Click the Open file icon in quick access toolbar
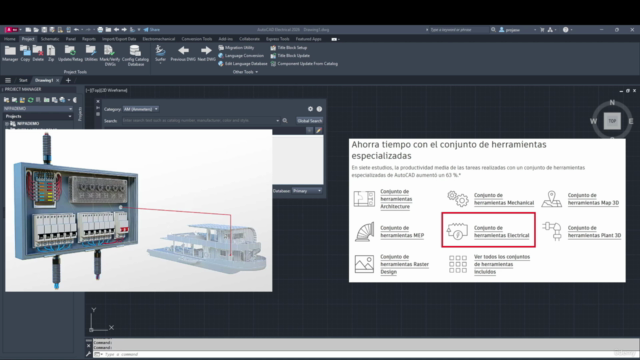This screenshot has width=640, height=360. 36,30
